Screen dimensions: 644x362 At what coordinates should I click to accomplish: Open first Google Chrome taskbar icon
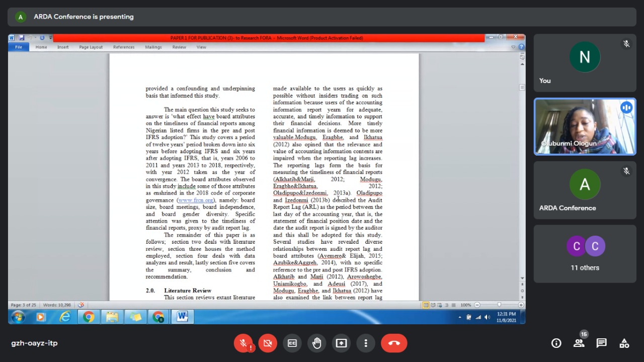(89, 317)
